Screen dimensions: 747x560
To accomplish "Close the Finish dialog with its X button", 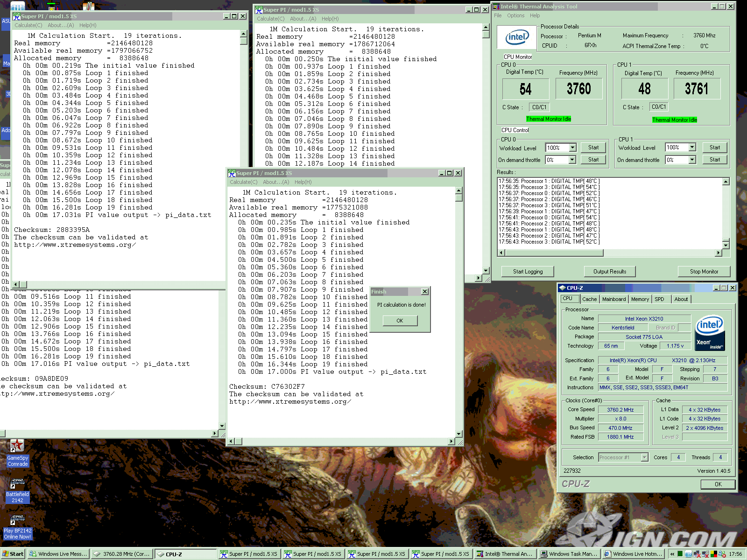I will pyautogui.click(x=424, y=292).
